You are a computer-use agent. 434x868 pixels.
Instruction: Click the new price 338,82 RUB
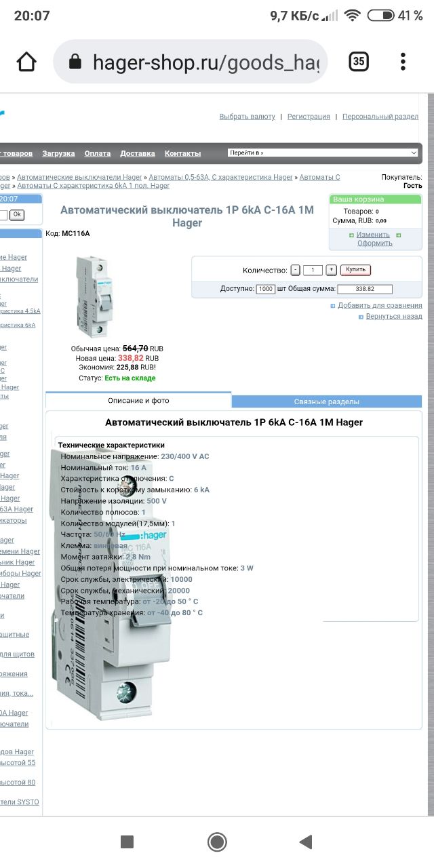pyautogui.click(x=138, y=358)
